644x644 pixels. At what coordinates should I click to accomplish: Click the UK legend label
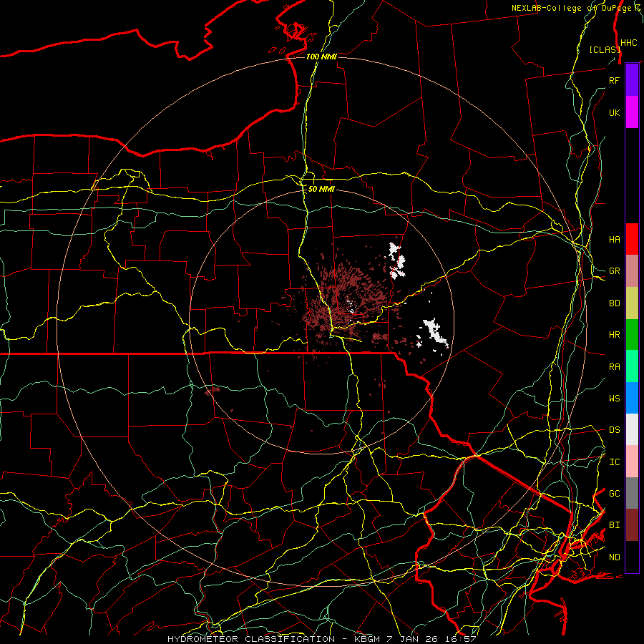coord(614,112)
